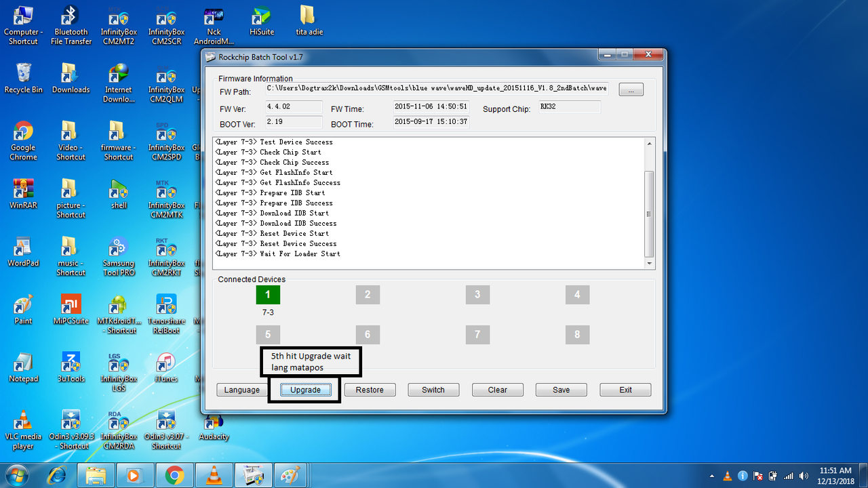Select the Notepad desktop icon

point(23,367)
